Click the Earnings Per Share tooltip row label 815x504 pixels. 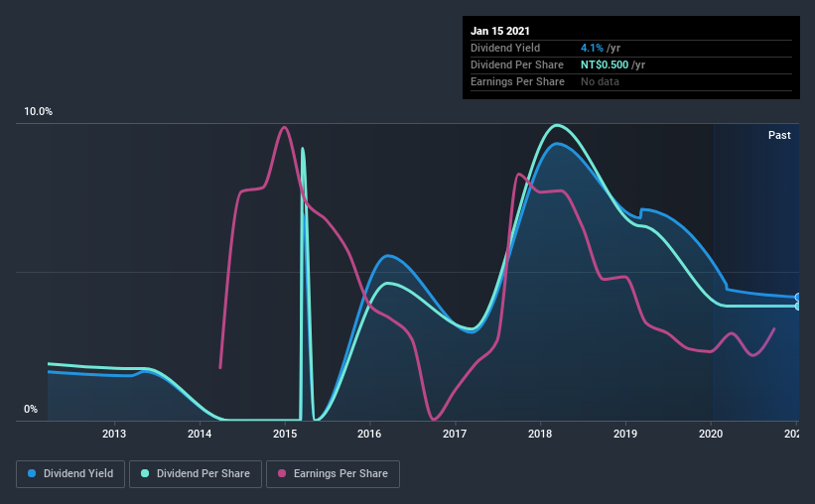click(518, 81)
